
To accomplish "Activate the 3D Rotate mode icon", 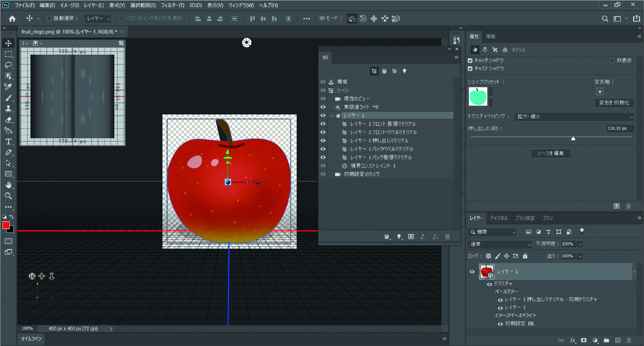I will coord(352,18).
